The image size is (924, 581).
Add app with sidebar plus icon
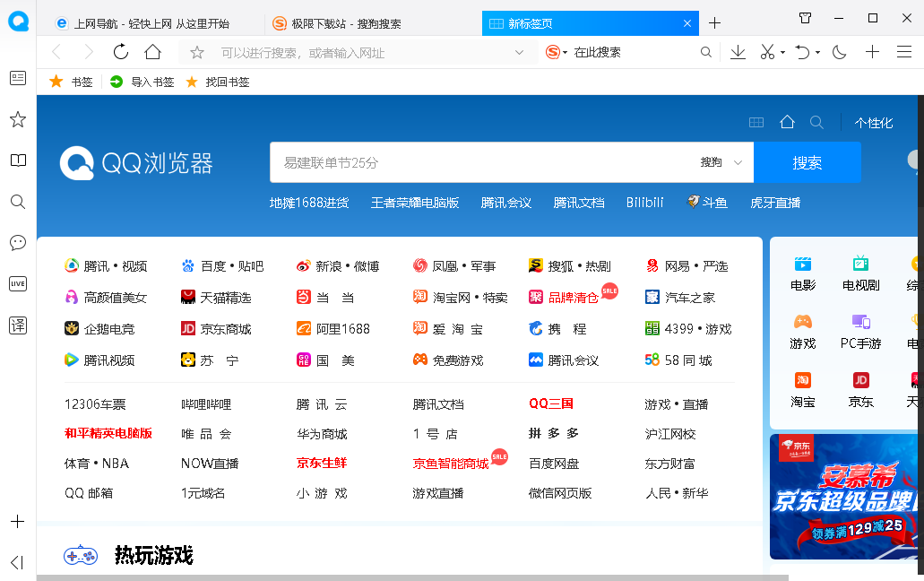click(18, 522)
